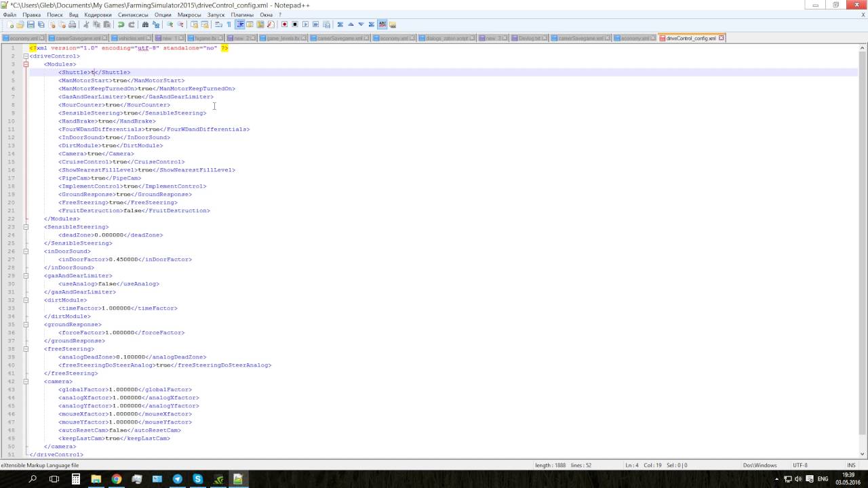Click the Save All toolbar icon

click(41, 24)
